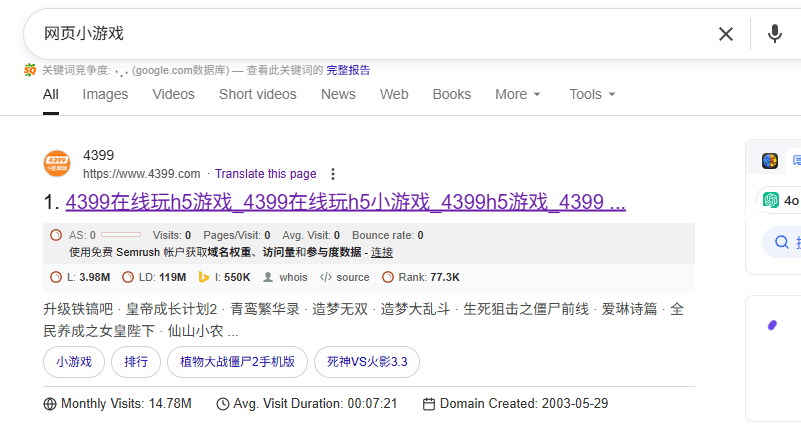Click the Bounce rate: 0 metric

coord(388,235)
